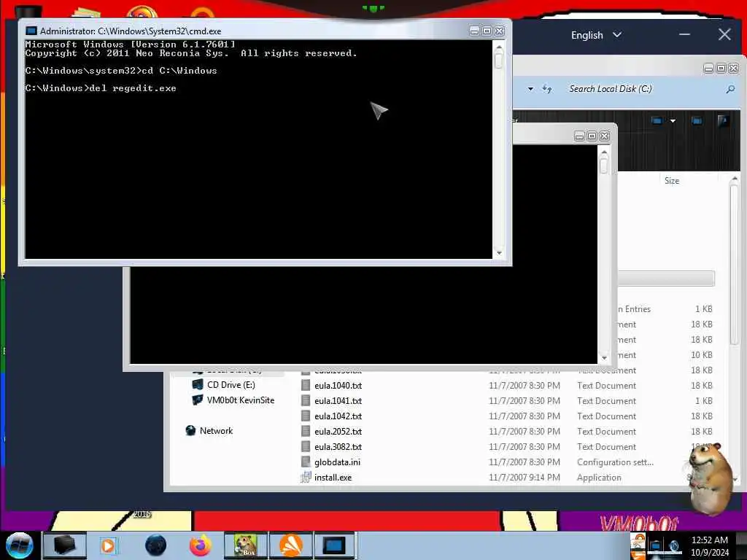Viewport: 747px width, 560px height.
Task: Toggle the Explorer preview pane icon
Action: (697, 121)
